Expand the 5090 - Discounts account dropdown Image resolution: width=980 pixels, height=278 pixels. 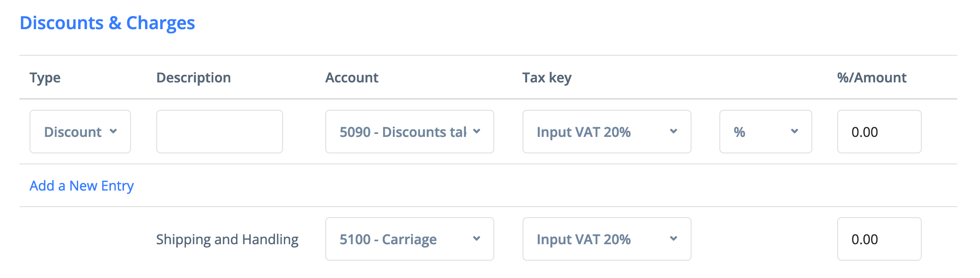pyautogui.click(x=409, y=132)
